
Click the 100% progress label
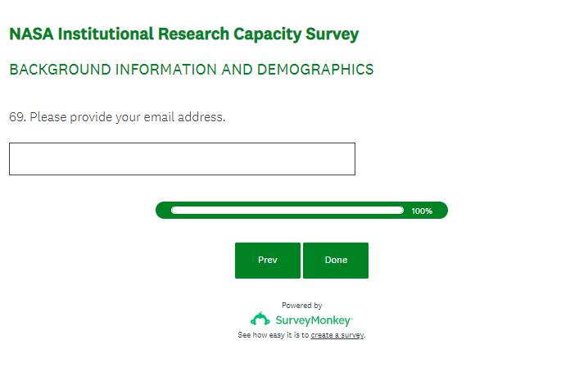click(x=422, y=211)
